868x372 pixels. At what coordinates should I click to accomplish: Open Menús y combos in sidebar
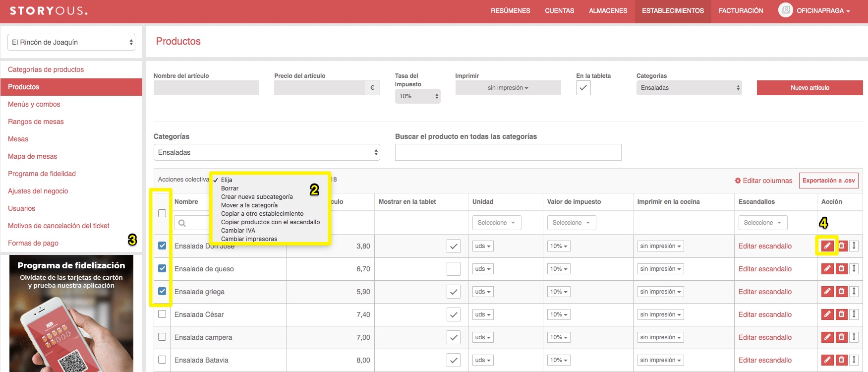click(34, 104)
